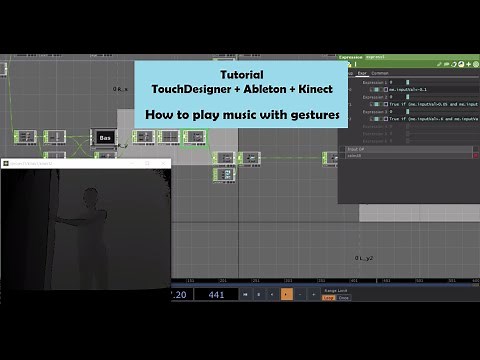Click the Expression 1 slider handle
The width and height of the screenshot is (480, 360).
pos(407,82)
